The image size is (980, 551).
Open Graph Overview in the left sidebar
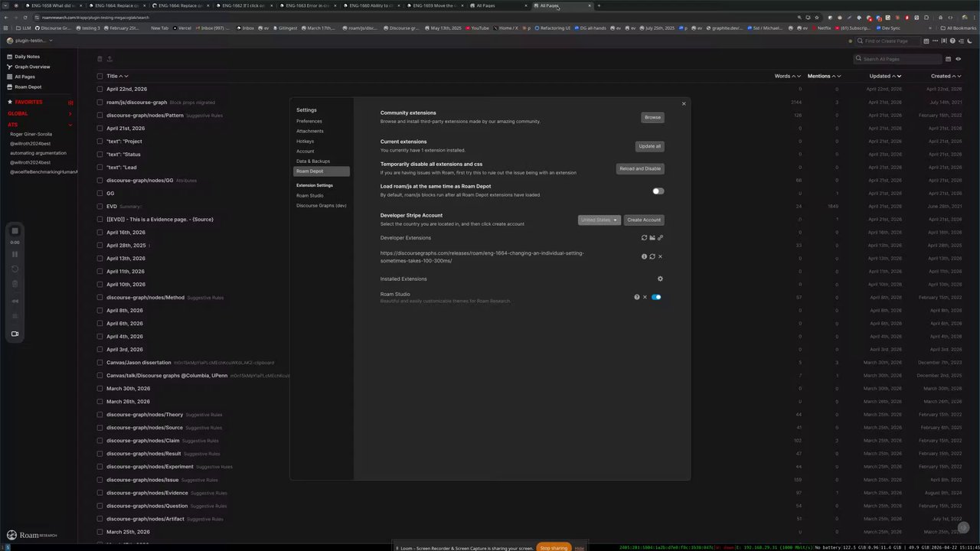tap(32, 67)
